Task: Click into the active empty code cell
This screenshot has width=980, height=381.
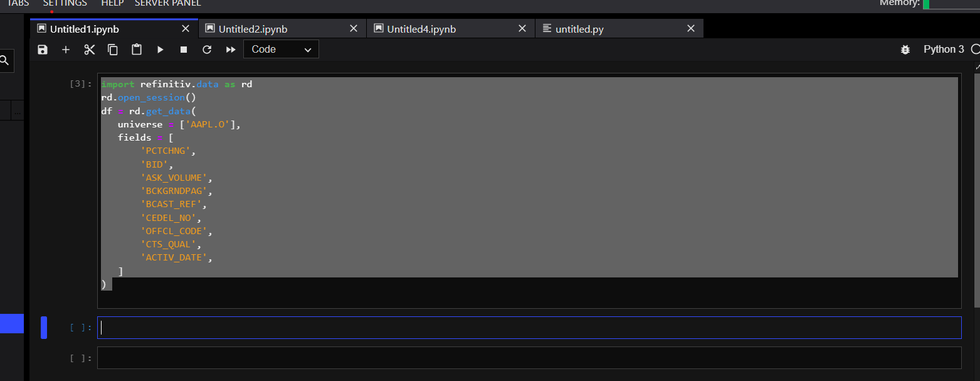Action: (529, 328)
